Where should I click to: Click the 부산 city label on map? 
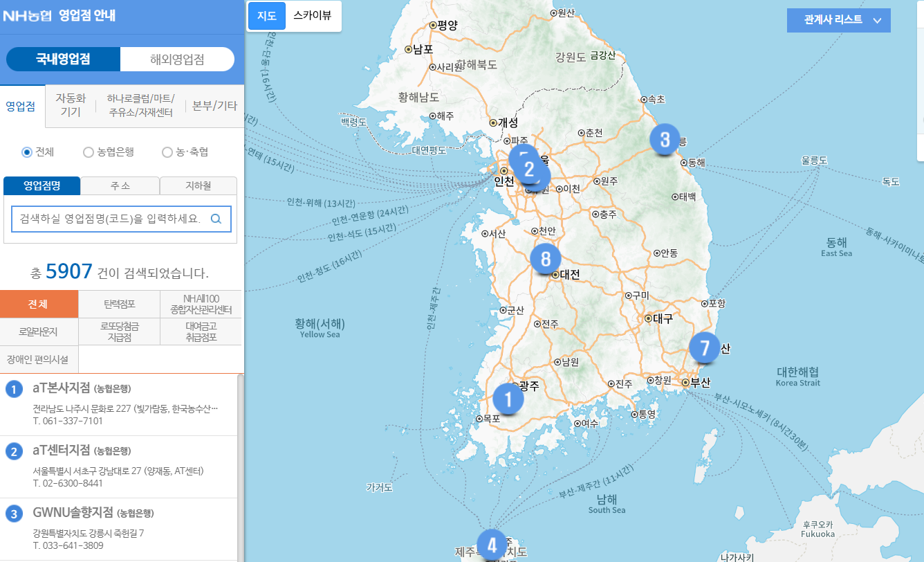coord(700,382)
